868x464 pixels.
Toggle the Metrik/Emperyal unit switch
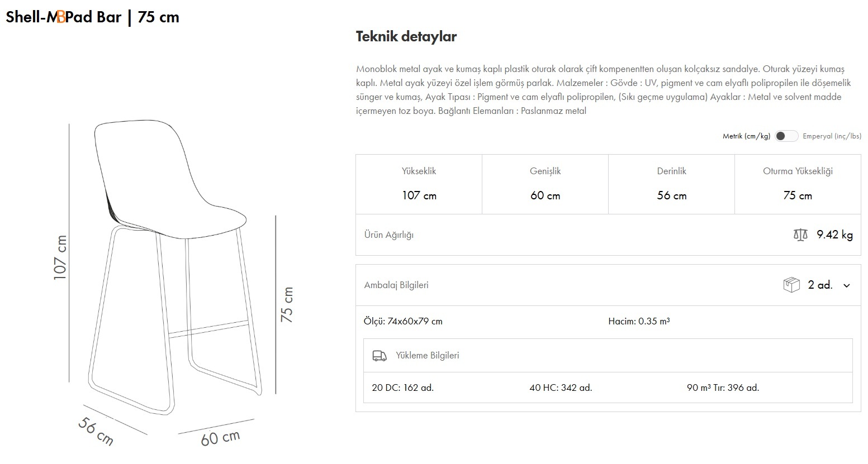coord(786,136)
